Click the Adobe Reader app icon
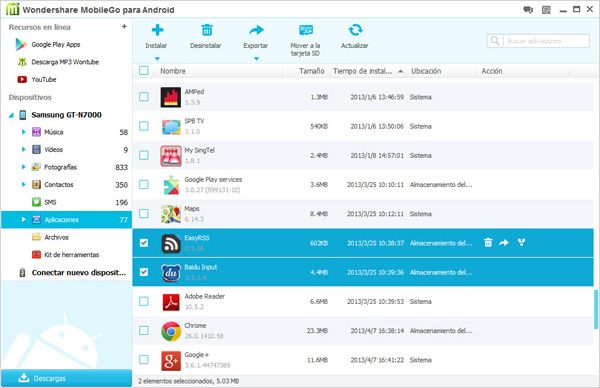This screenshot has width=600, height=388. coord(171,302)
